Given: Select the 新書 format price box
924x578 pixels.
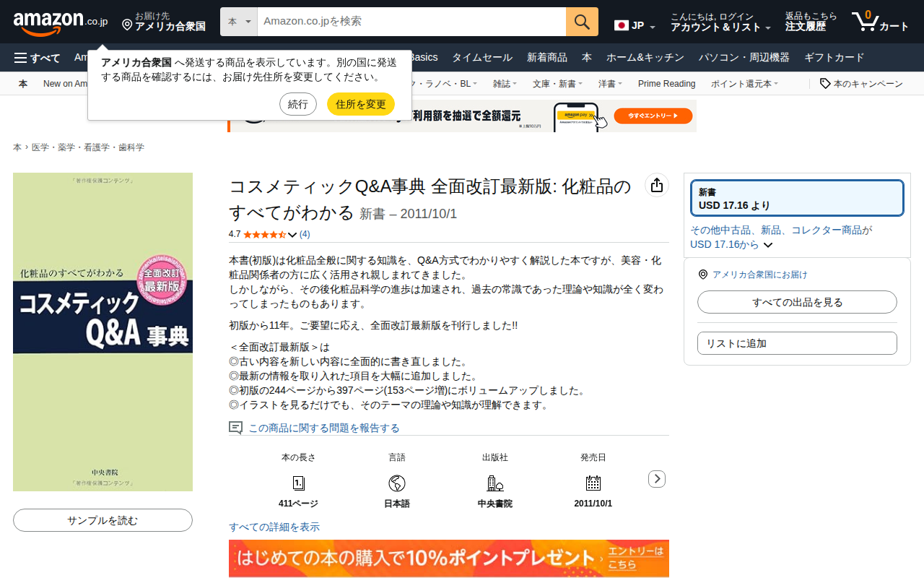Looking at the screenshot, I should [x=797, y=198].
